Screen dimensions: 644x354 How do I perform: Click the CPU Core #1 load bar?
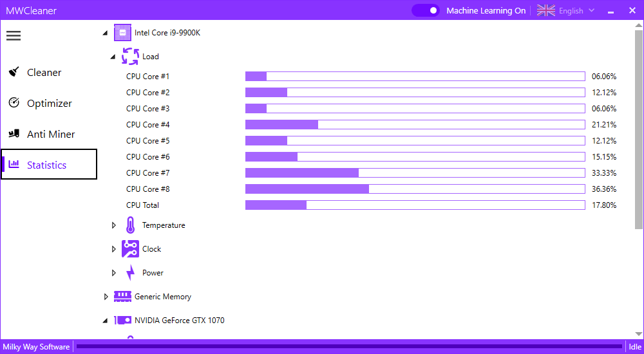click(415, 77)
